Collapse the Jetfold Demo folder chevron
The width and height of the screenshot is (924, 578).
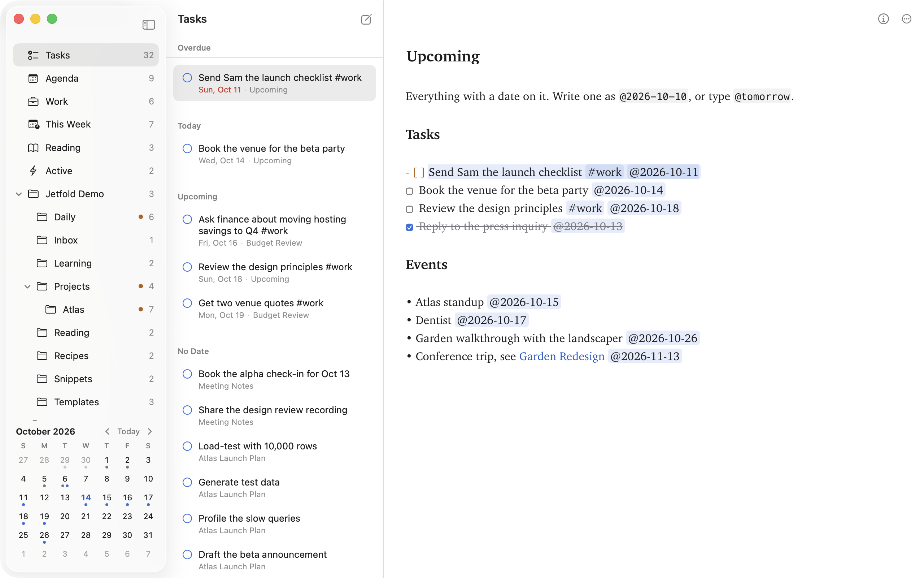(19, 194)
